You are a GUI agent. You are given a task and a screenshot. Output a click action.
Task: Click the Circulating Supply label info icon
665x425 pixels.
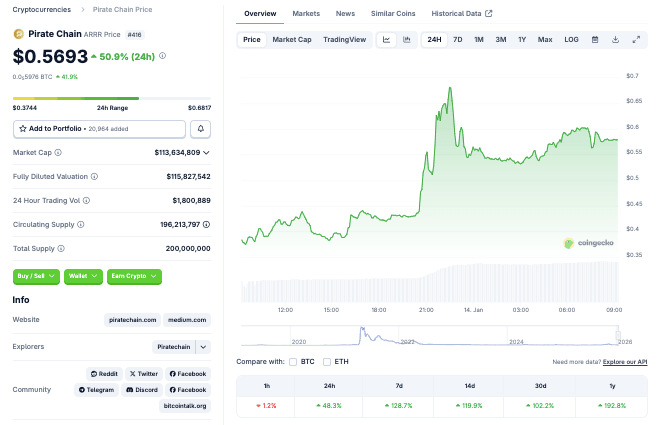pos(81,224)
